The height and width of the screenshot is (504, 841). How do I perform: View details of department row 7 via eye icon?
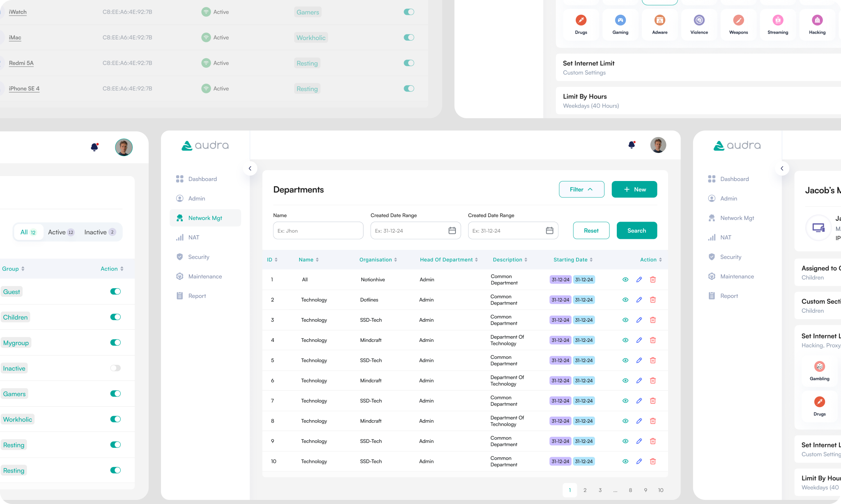[x=625, y=401]
